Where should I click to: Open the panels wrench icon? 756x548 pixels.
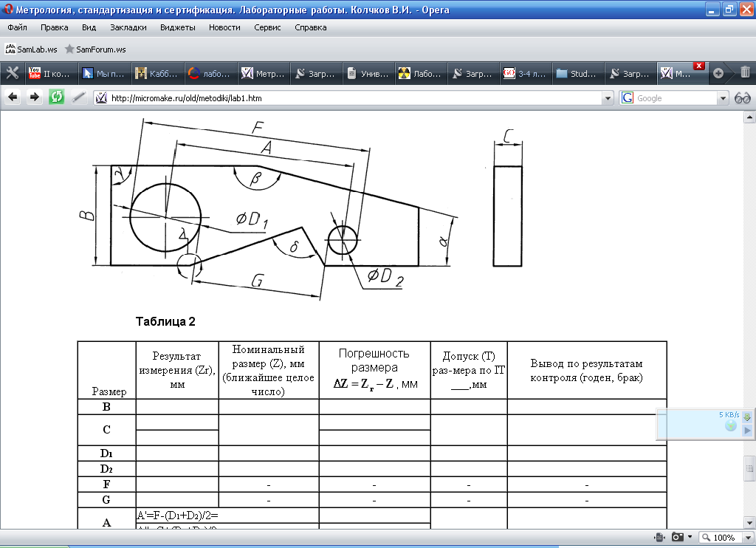(x=12, y=73)
